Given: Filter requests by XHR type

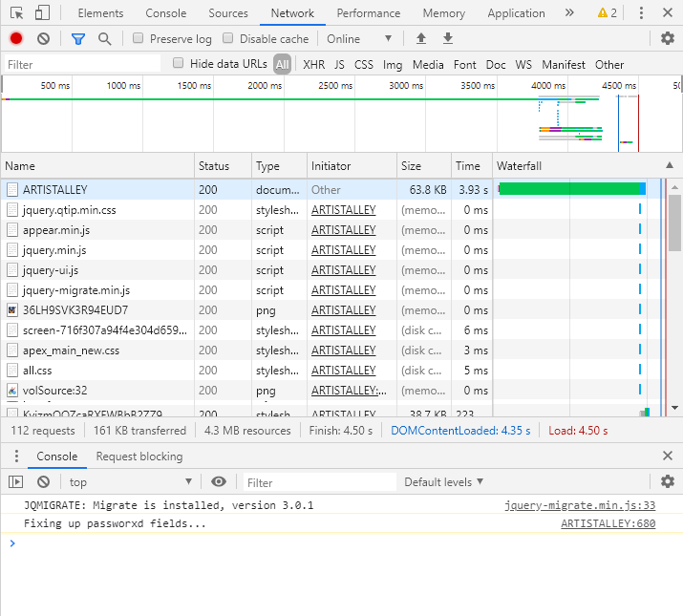Looking at the screenshot, I should click(x=313, y=65).
